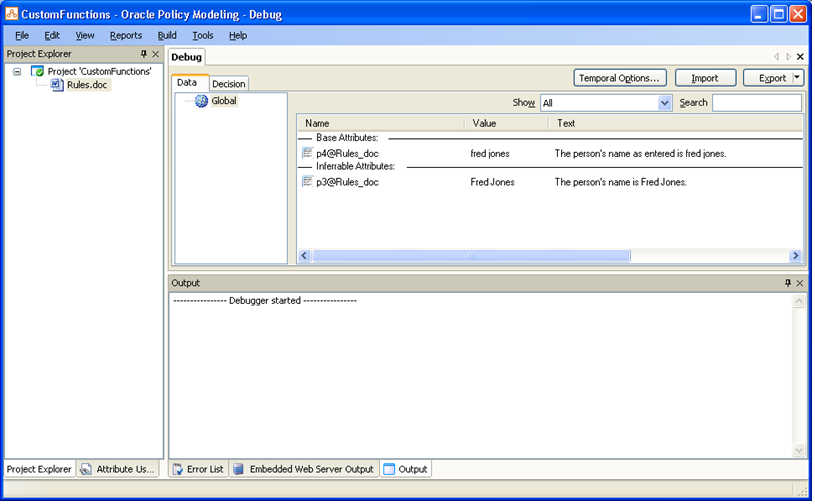Sort by the Value column header
The image size is (815, 504).
pos(507,123)
